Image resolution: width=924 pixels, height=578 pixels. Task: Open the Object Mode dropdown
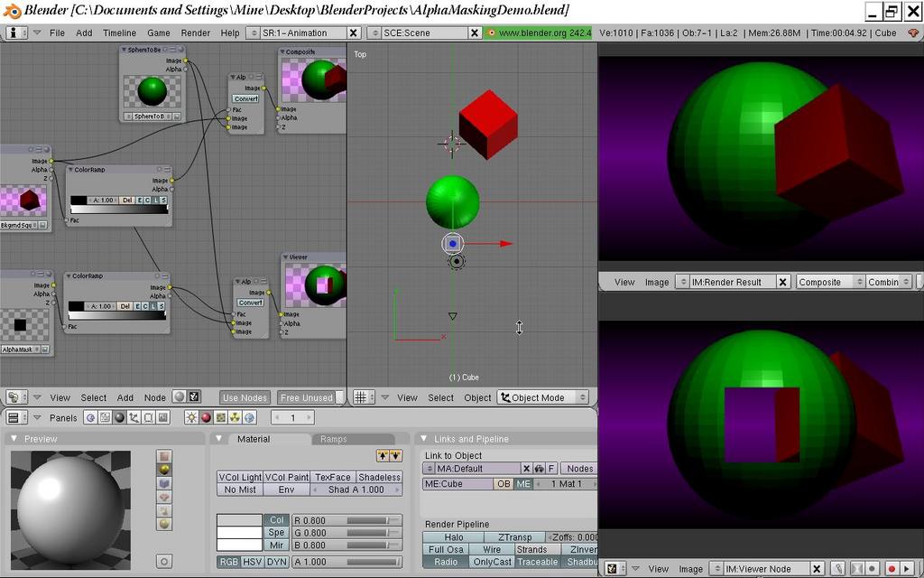tap(542, 397)
